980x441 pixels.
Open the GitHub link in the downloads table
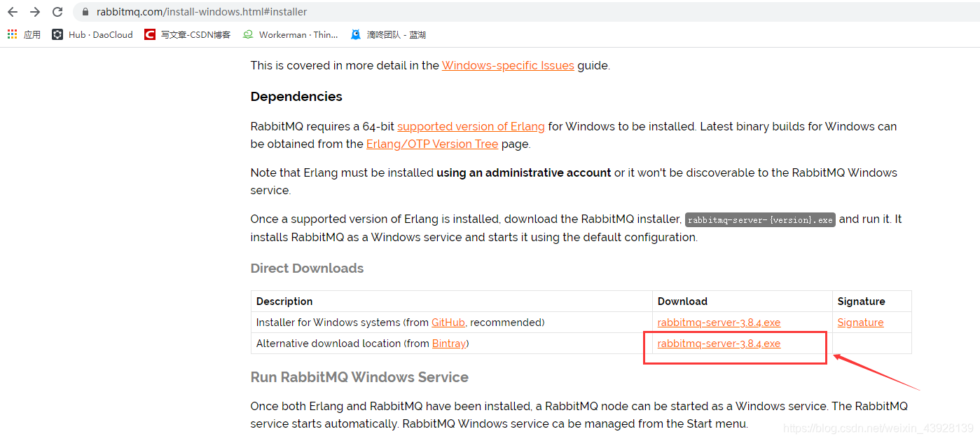(x=448, y=322)
